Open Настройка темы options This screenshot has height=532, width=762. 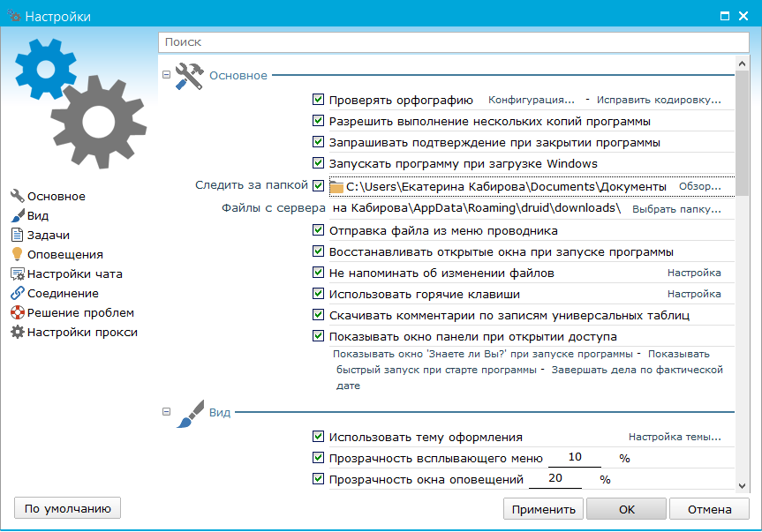674,437
